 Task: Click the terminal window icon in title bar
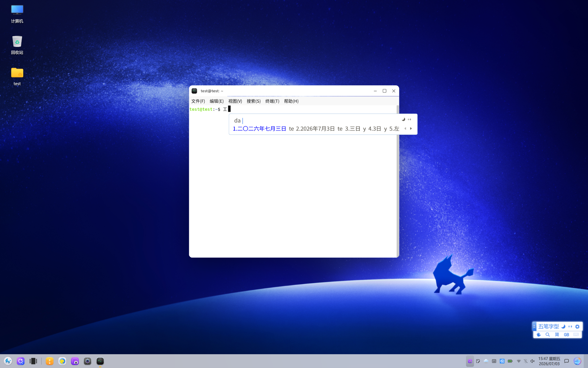pos(194,91)
